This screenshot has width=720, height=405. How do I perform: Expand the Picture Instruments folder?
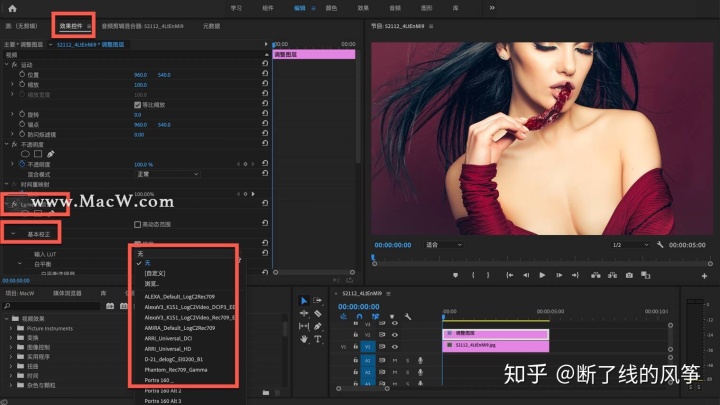click(x=11, y=328)
